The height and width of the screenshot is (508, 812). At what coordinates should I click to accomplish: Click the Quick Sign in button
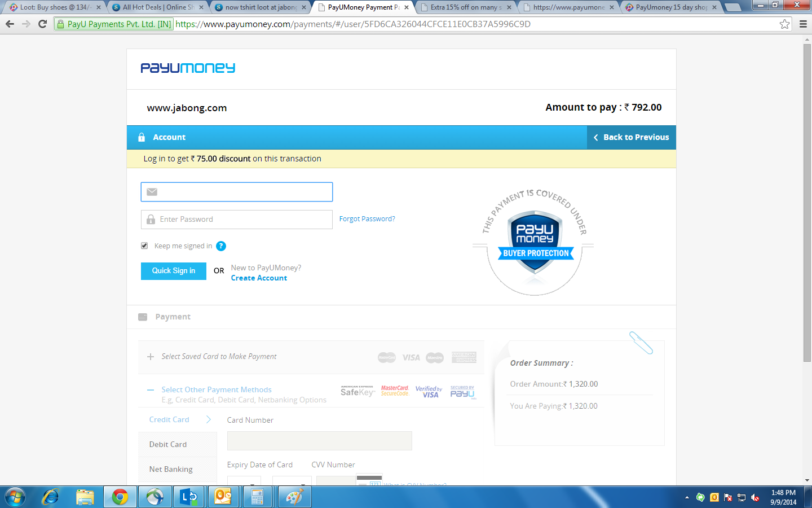point(174,271)
